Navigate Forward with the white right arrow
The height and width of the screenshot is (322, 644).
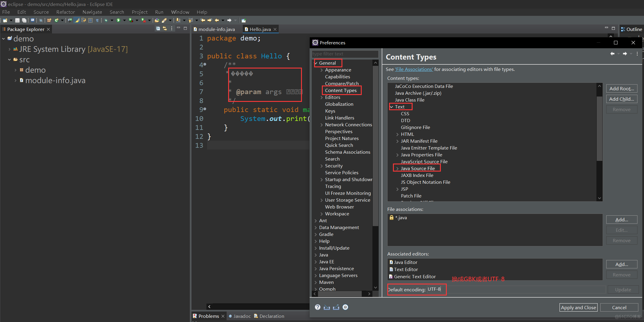pos(229,20)
